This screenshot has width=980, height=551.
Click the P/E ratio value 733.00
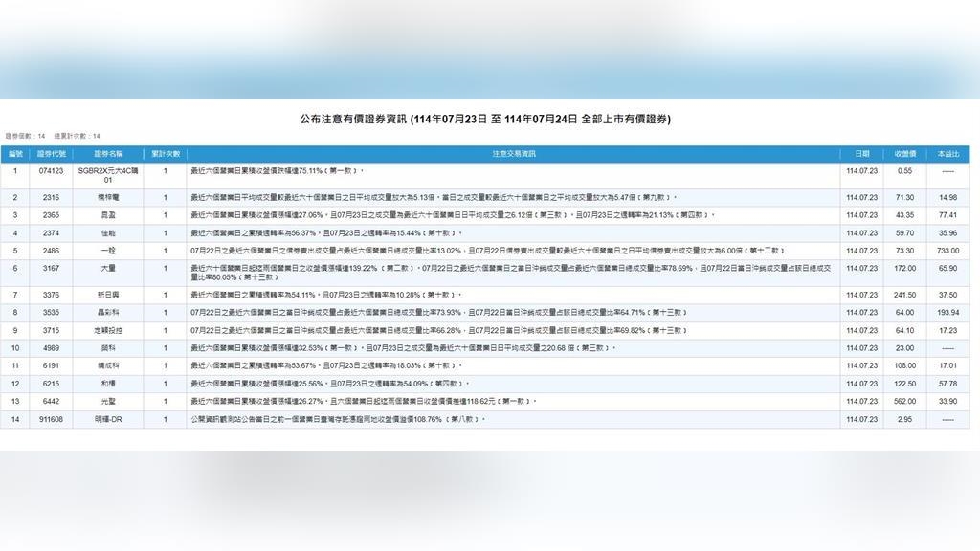click(x=947, y=251)
